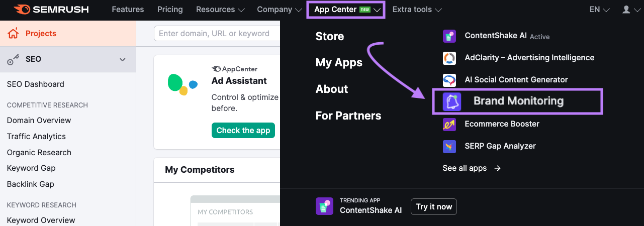Open the EN language dropdown
Screen dimensions: 644x226
pos(599,10)
